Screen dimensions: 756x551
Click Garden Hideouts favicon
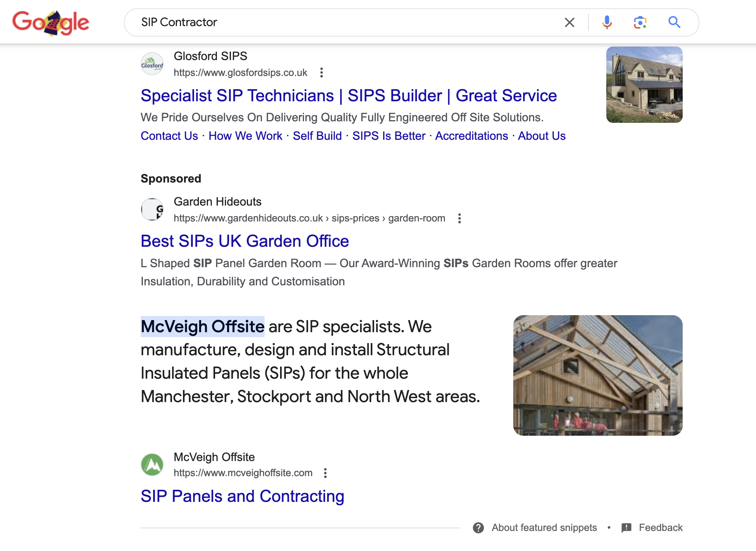[152, 209]
